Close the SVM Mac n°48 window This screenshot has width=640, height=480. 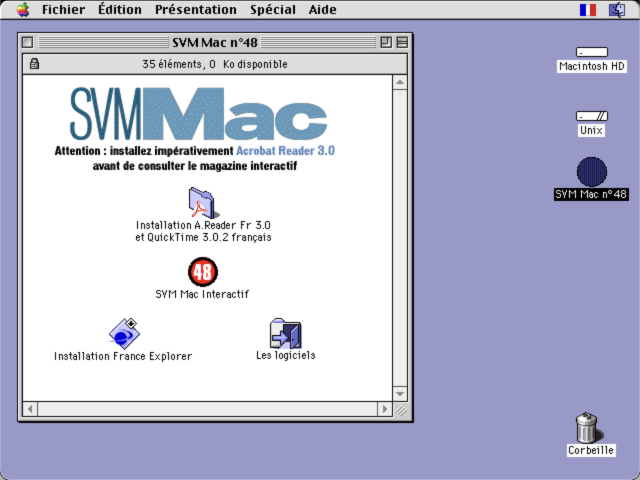tap(27, 42)
